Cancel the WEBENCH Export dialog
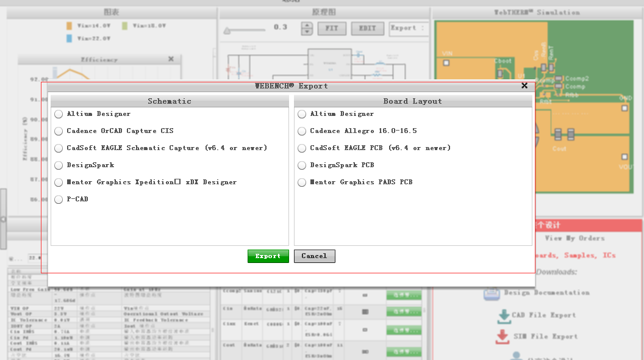644x360 pixels. point(314,256)
